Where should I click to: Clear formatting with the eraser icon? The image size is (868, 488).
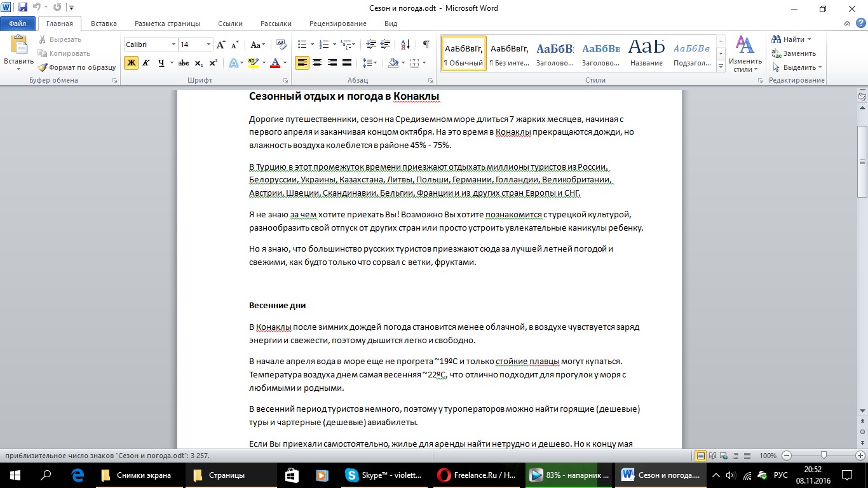tap(280, 44)
